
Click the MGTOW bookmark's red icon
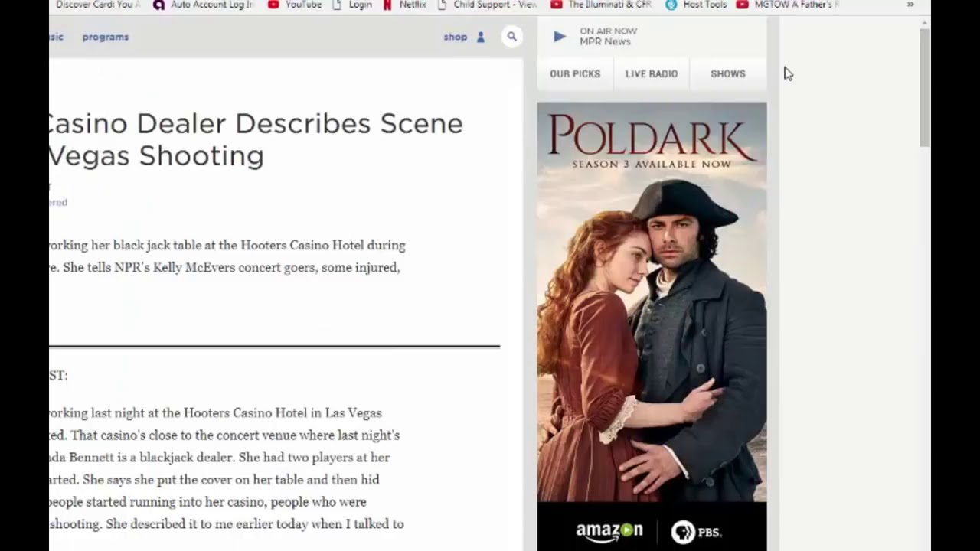point(742,5)
